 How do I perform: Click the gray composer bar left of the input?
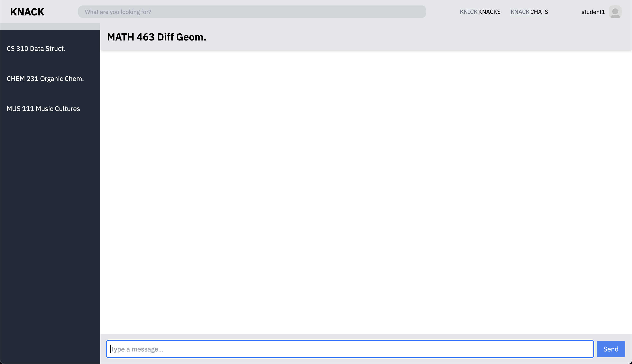[103, 349]
